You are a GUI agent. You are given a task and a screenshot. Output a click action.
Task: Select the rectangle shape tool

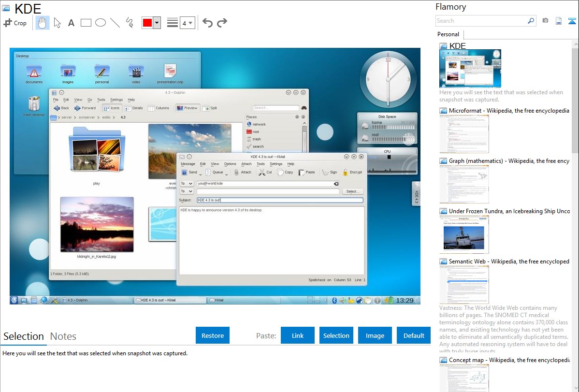point(86,23)
